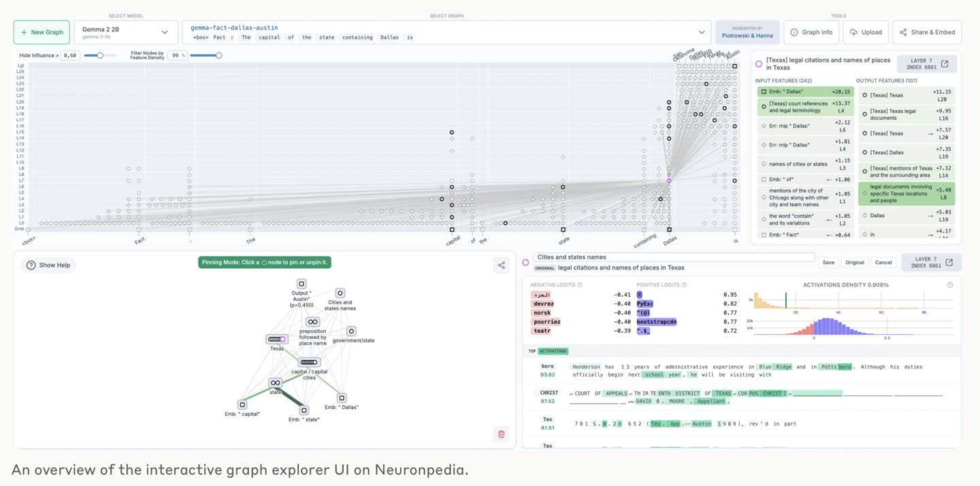Select the preposition followed by place name node
This screenshot has height=486, width=980.
click(x=312, y=322)
